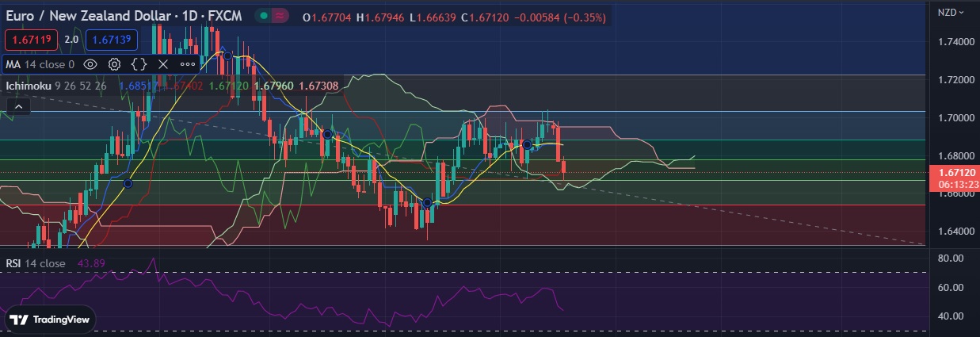The image size is (980, 337).
Task: Collapse the indicator legend with chevron button
Action: (19, 105)
